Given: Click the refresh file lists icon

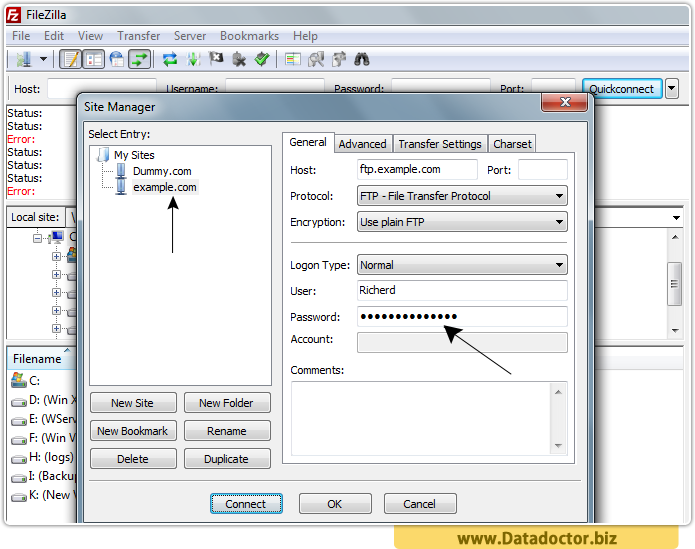Looking at the screenshot, I should (170, 59).
